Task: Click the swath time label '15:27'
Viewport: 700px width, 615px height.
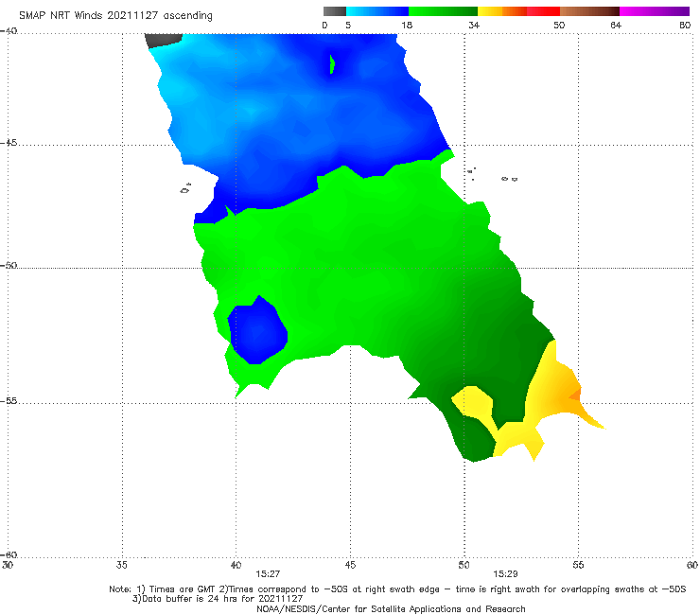Action: 268,574
